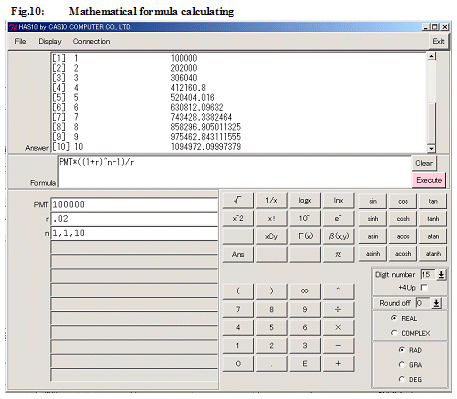Image resolution: width=457 pixels, height=399 pixels.
Task: Click the pi constant key
Action: click(338, 254)
